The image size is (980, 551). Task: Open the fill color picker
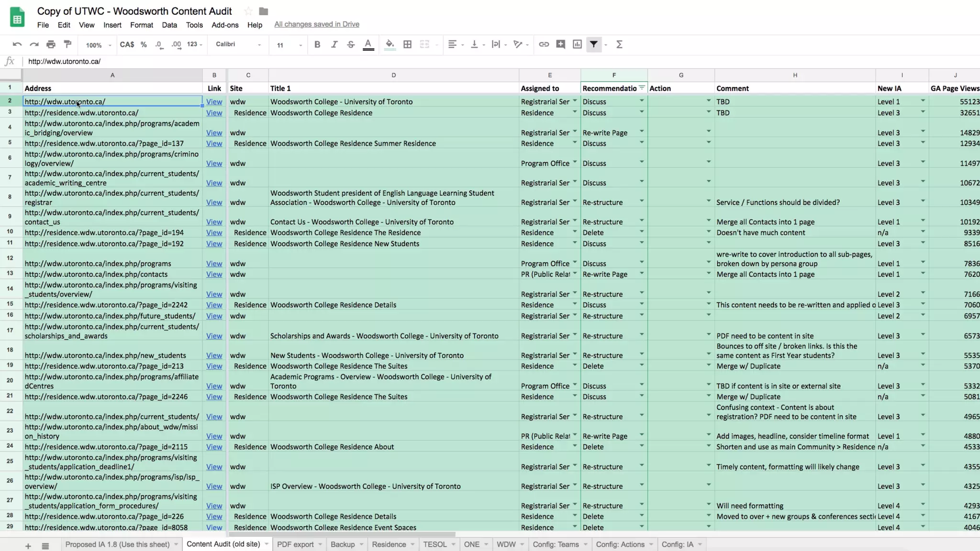[x=390, y=44]
